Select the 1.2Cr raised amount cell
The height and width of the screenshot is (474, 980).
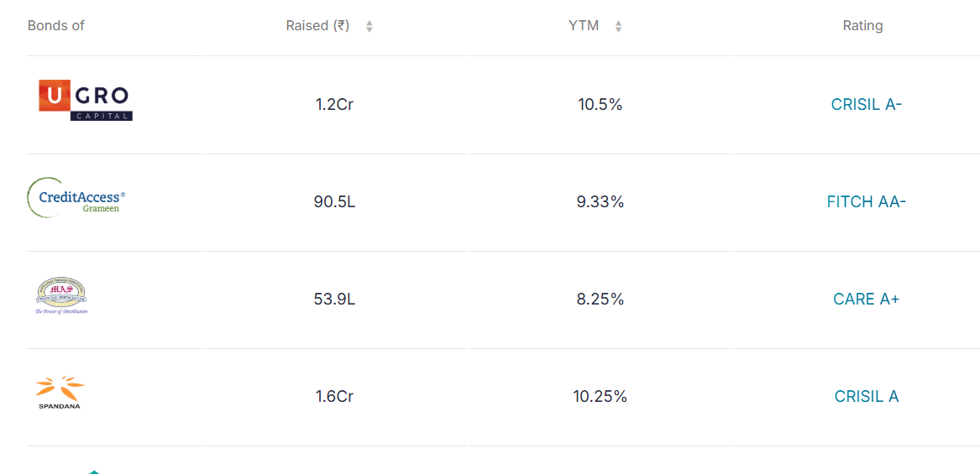click(x=334, y=104)
